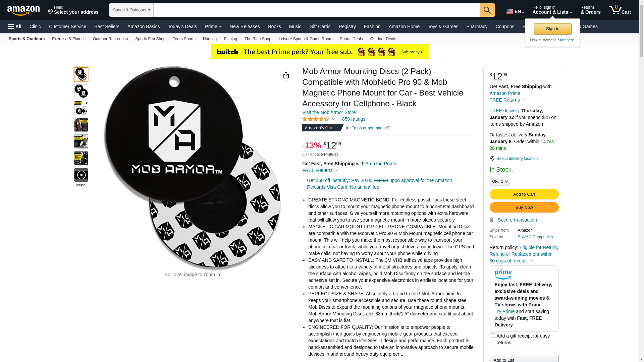644x362 pixels.
Task: Click the Amazon logo
Action: point(23,10)
